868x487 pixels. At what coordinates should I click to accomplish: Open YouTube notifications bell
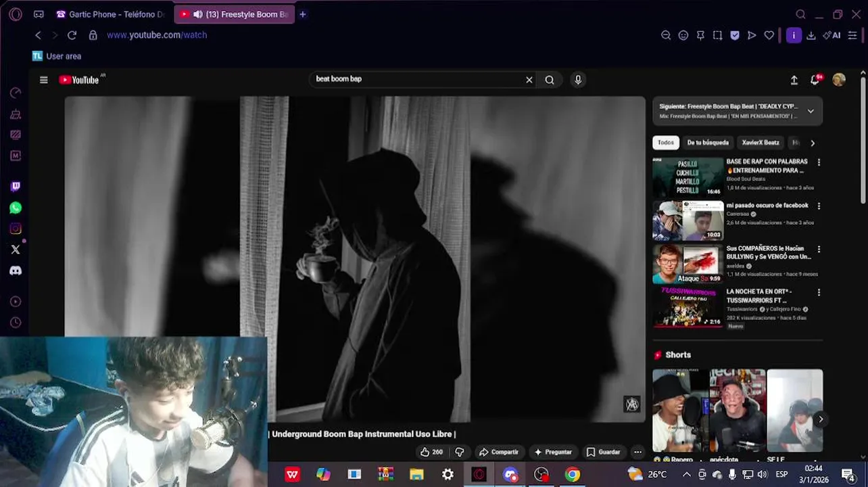point(816,79)
